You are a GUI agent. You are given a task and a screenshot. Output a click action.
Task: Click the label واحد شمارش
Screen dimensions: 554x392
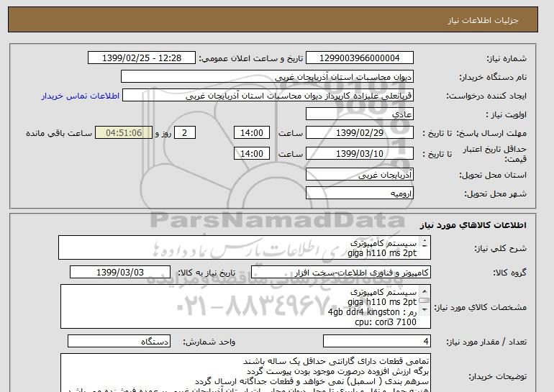209,342
